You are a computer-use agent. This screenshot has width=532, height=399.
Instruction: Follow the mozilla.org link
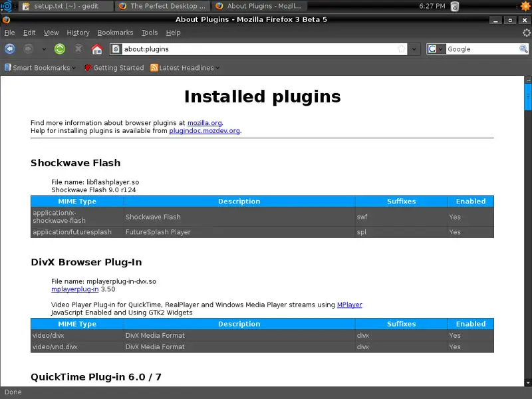click(205, 123)
